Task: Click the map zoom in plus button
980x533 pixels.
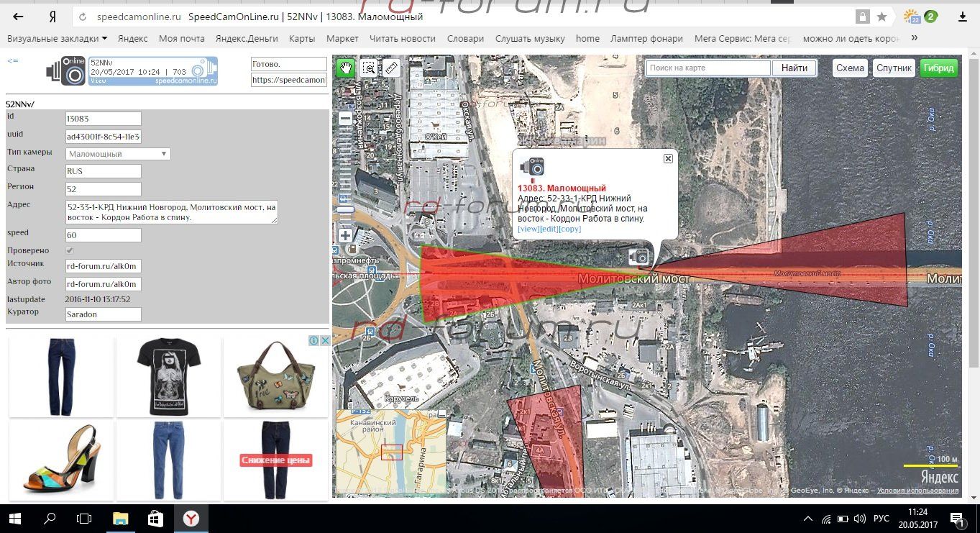Action: 346,235
